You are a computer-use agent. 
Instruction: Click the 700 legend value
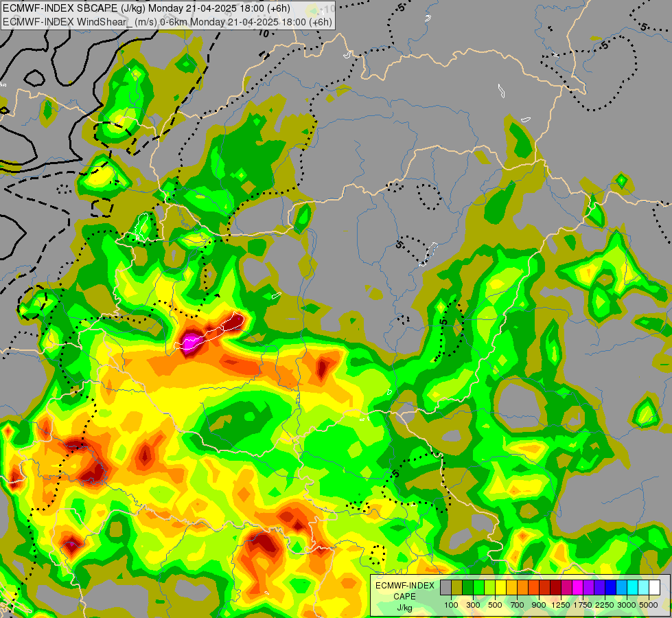click(x=517, y=605)
